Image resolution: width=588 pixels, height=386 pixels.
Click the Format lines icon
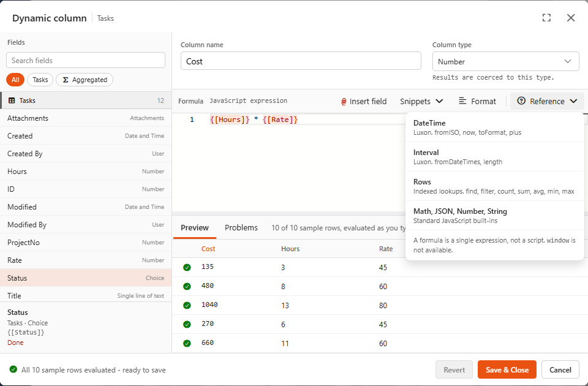pos(463,101)
